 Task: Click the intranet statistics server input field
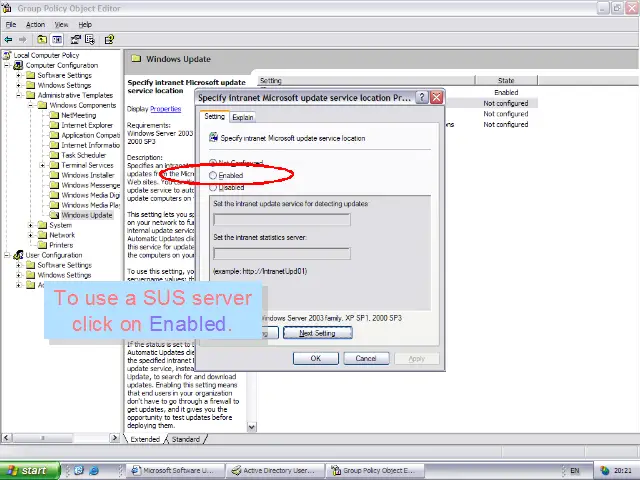[282, 253]
